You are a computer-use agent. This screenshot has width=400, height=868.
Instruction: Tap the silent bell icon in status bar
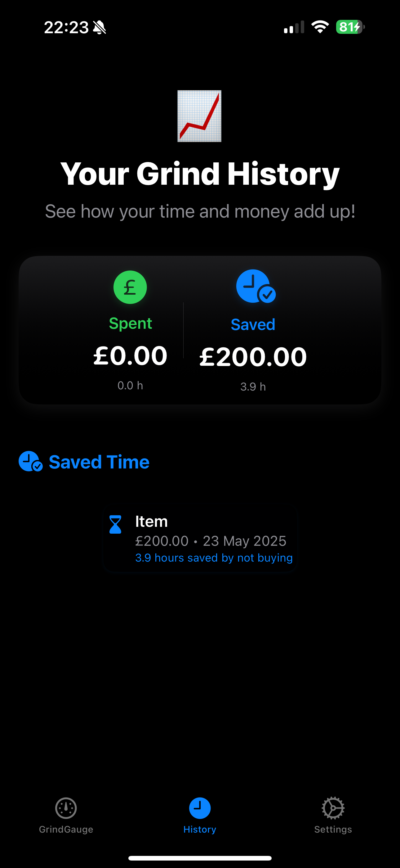100,27
